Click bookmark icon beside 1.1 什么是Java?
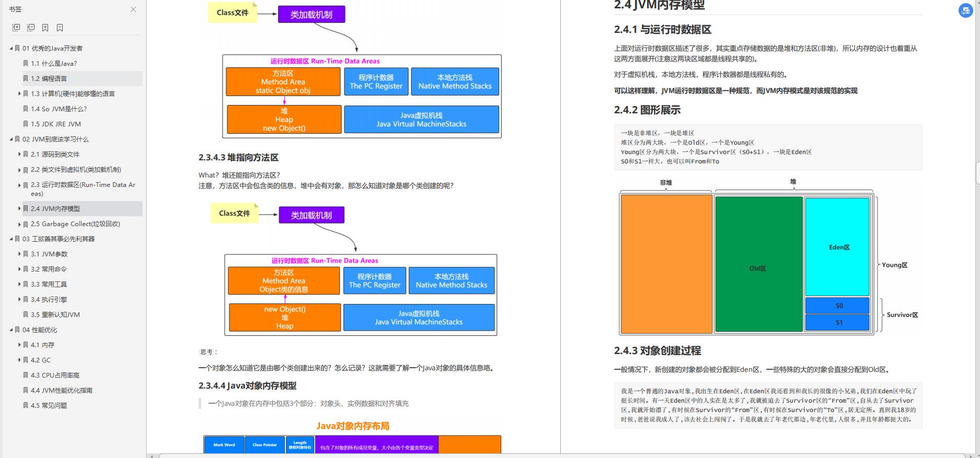The width and height of the screenshot is (980, 458). point(26,63)
